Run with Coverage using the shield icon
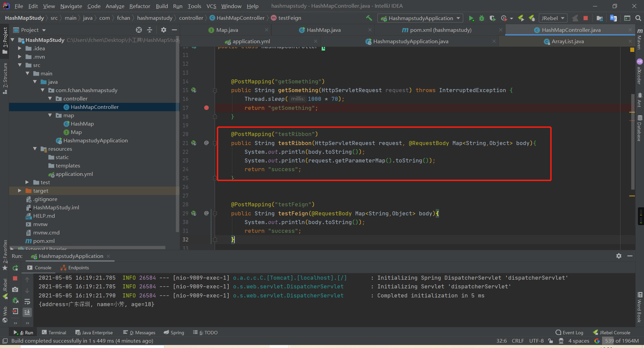The height and width of the screenshot is (348, 644). point(492,18)
